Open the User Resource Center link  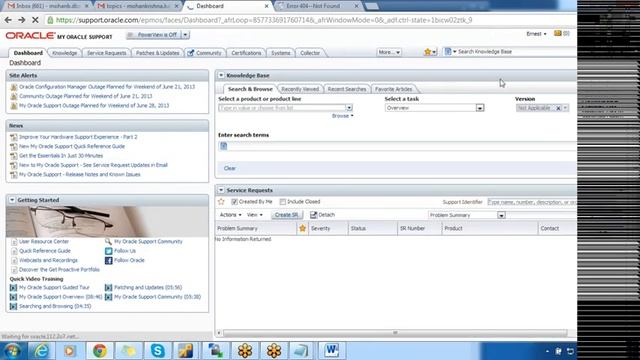click(x=44, y=242)
